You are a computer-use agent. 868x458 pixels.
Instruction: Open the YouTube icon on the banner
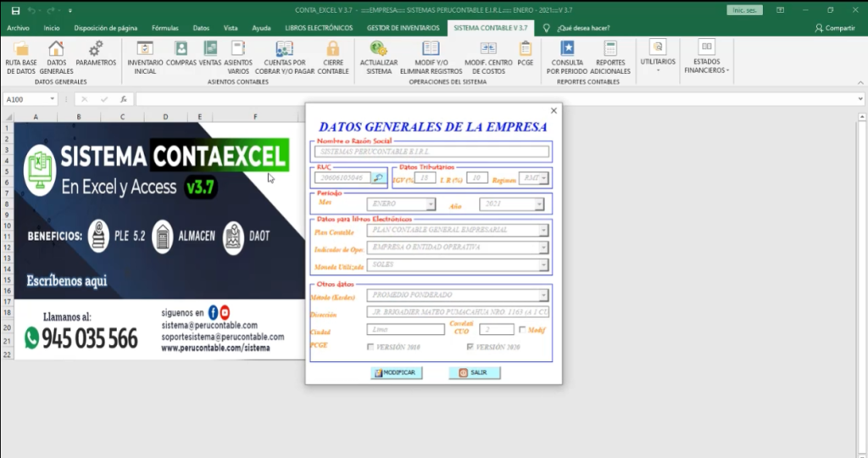(225, 312)
